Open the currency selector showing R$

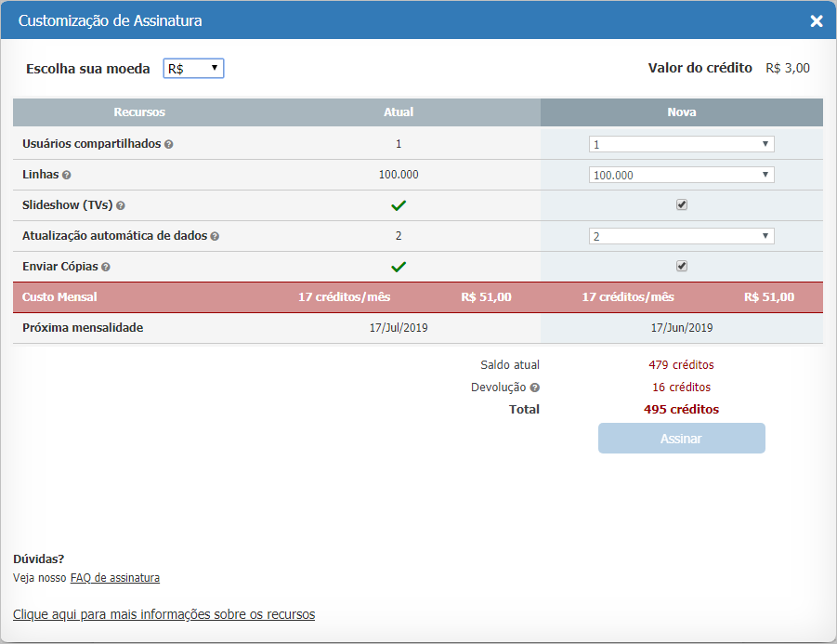click(193, 68)
